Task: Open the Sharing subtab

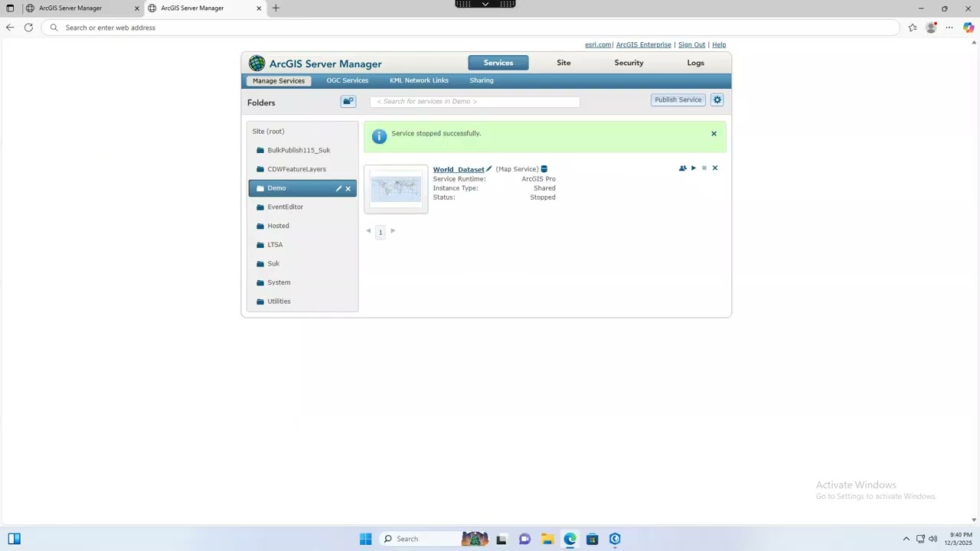Action: (x=482, y=80)
